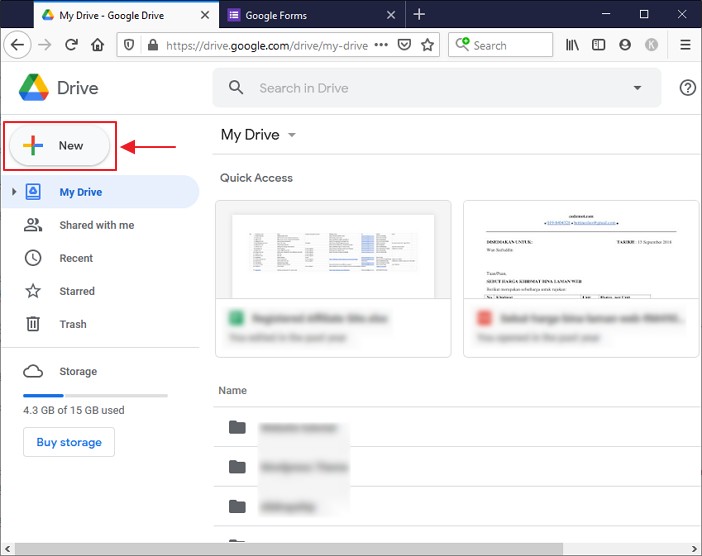Click the Buy storage button

pyautogui.click(x=69, y=442)
